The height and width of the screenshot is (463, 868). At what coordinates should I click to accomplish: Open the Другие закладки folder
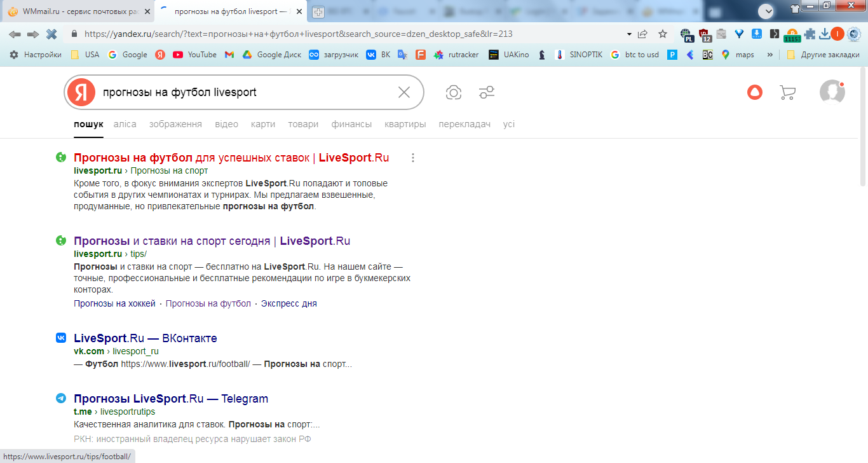point(823,55)
